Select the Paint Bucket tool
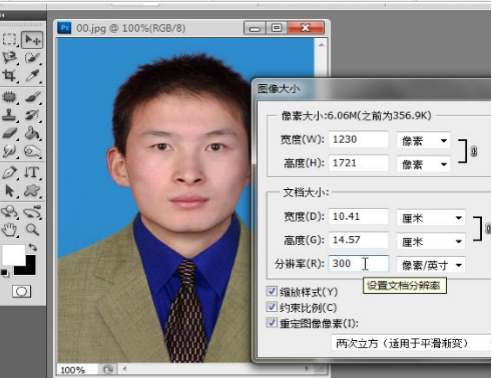This screenshot has width=492, height=378. [x=32, y=133]
